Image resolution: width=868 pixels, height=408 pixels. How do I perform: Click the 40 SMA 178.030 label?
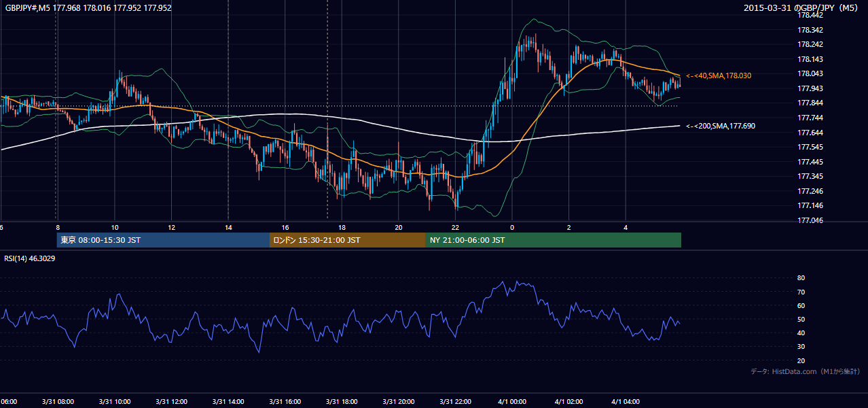coord(719,75)
